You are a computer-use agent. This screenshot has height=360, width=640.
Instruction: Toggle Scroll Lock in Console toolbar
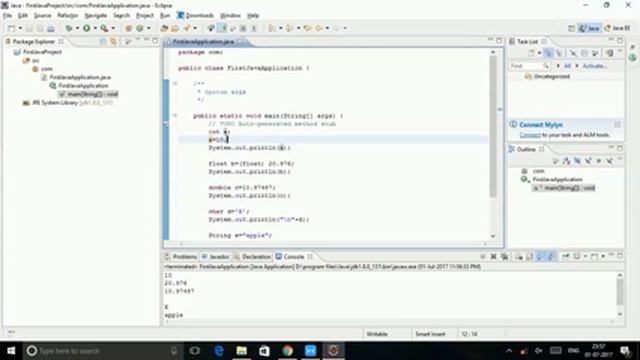pos(530,257)
